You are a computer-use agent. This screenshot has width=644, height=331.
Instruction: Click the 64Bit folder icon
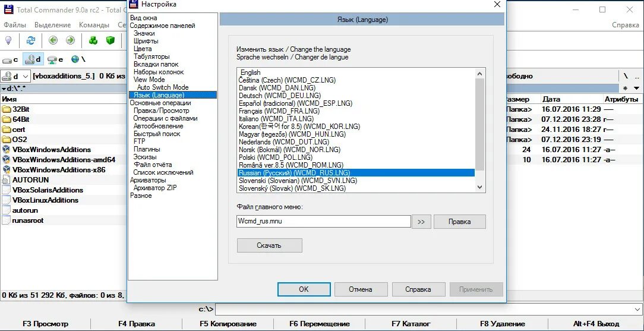6,119
